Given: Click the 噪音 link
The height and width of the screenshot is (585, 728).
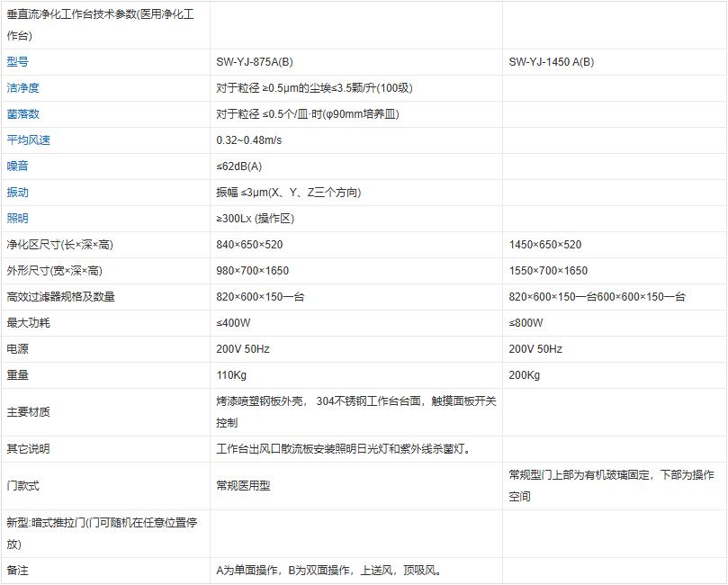Looking at the screenshot, I should coord(18,166).
